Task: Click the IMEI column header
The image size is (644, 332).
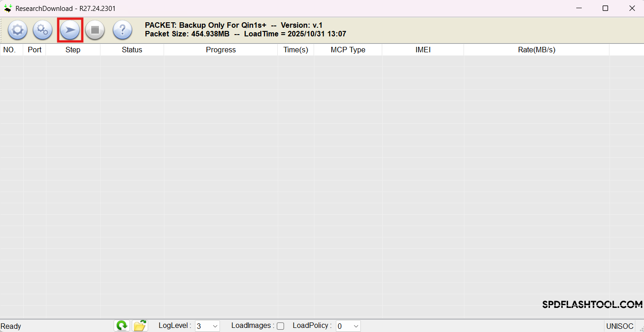Action: pos(423,50)
